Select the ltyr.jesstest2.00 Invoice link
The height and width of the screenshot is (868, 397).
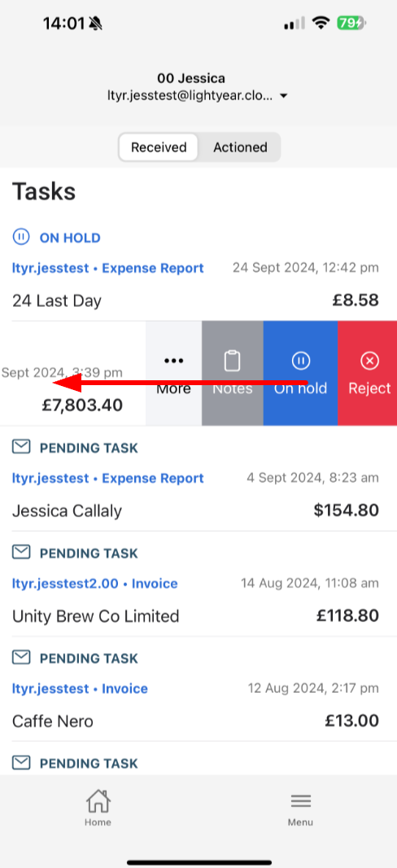94,584
